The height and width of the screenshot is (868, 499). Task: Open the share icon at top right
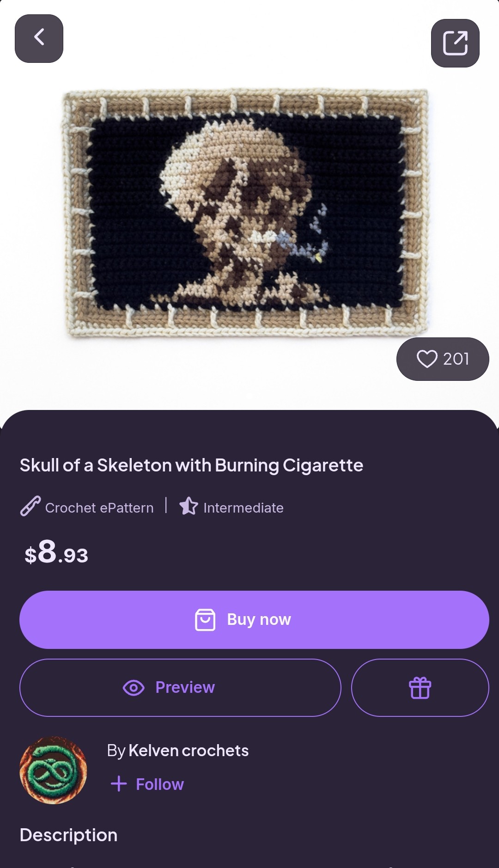pos(455,43)
